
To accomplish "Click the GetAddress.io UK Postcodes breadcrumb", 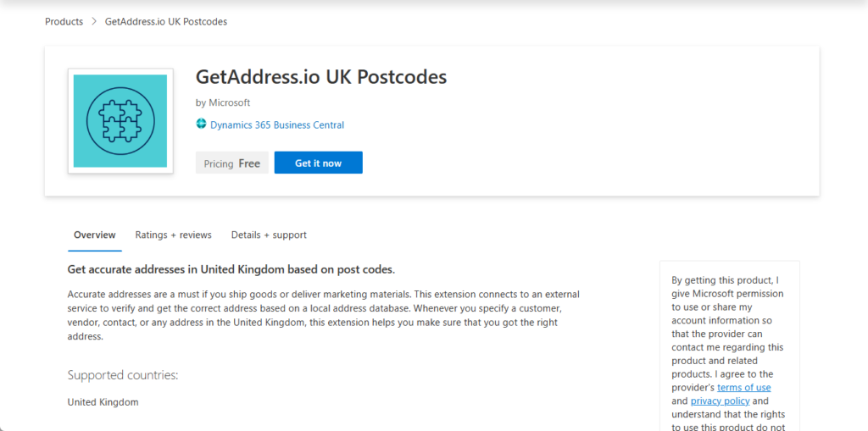I will click(166, 22).
